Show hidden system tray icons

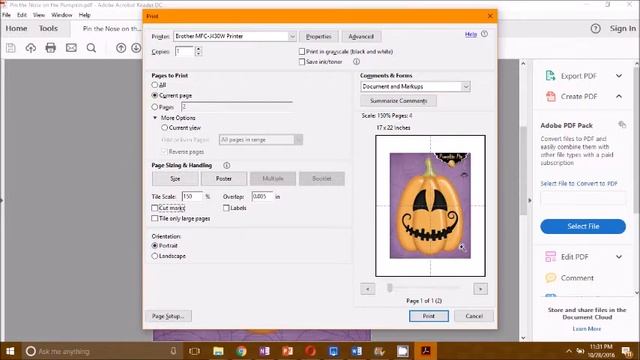click(569, 351)
